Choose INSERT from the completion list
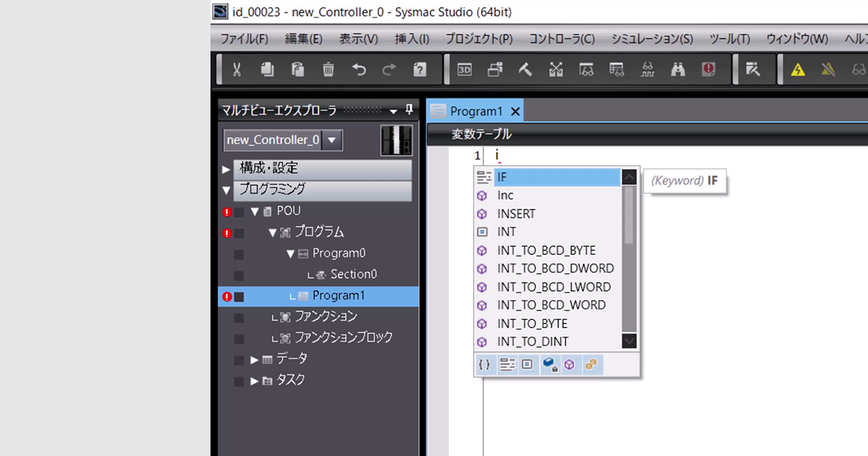 click(x=548, y=214)
